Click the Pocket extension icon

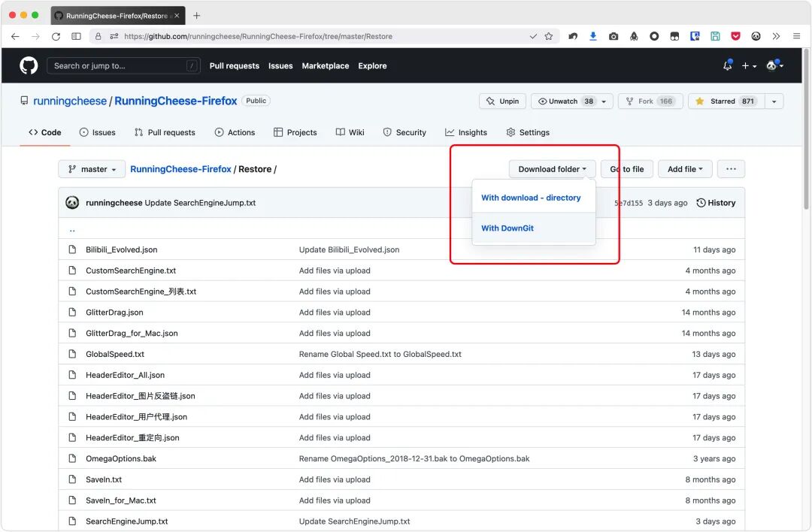coord(735,36)
